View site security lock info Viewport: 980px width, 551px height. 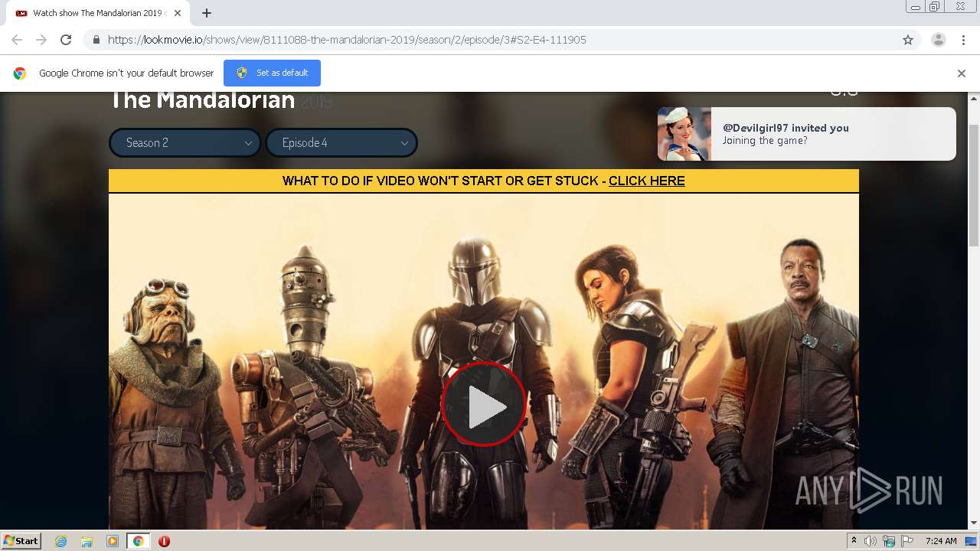coord(96,40)
